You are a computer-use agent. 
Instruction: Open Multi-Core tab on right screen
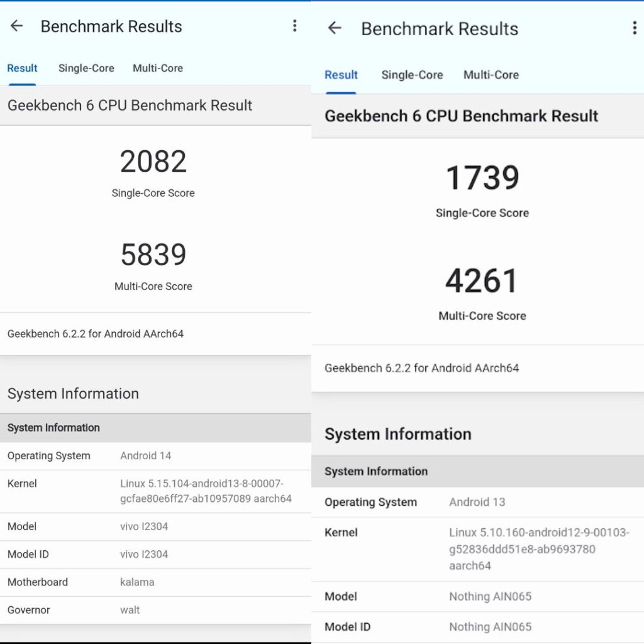pos(491,75)
